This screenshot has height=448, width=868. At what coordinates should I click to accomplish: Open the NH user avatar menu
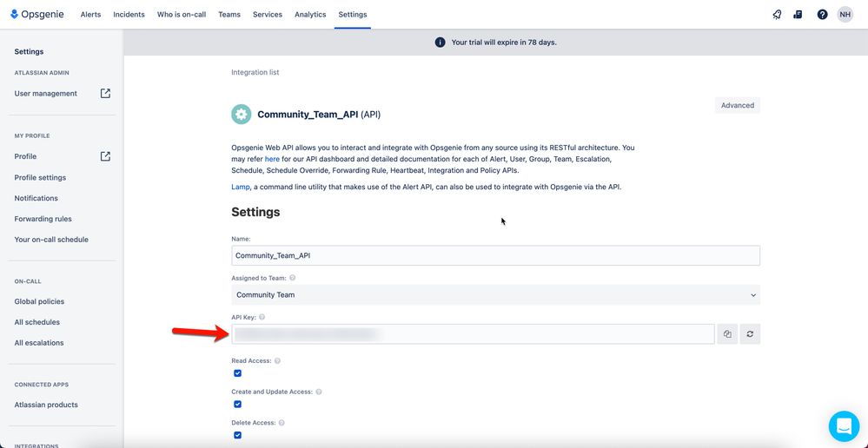pos(845,15)
